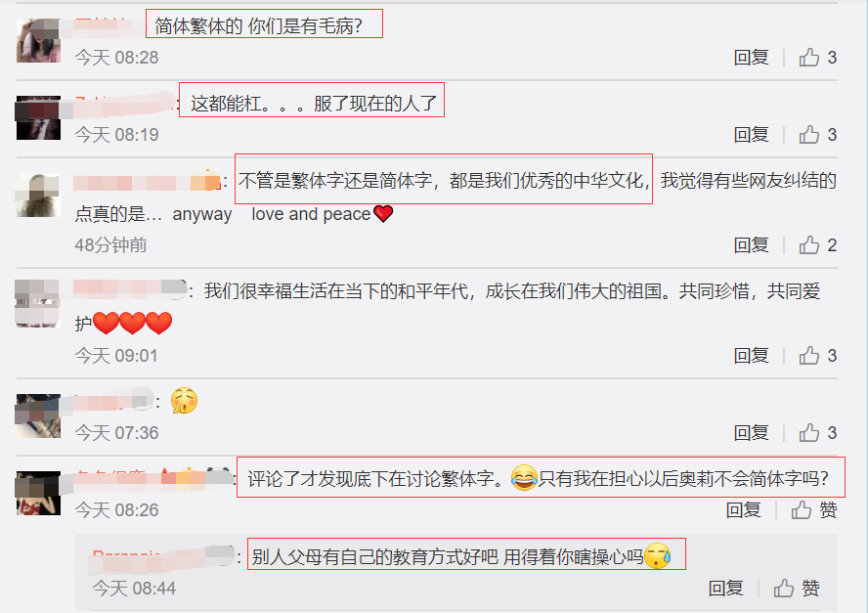Image resolution: width=868 pixels, height=613 pixels.
Task: Open avatar of the 07:36 commenter
Action: pos(38,416)
